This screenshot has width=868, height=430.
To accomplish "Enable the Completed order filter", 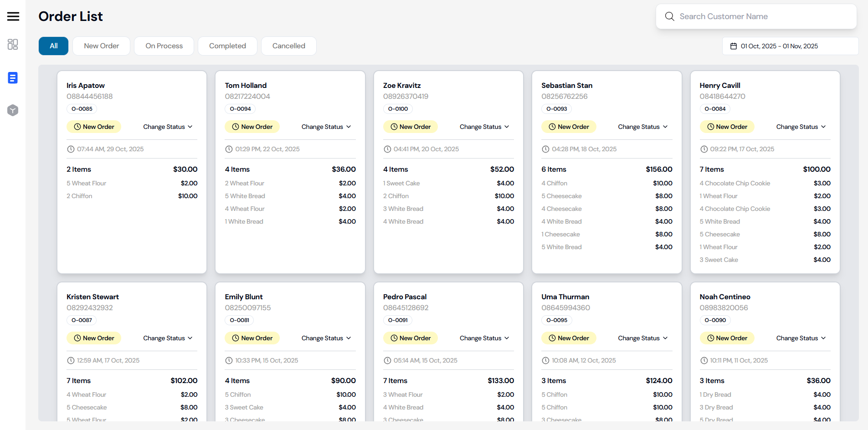I will [227, 46].
